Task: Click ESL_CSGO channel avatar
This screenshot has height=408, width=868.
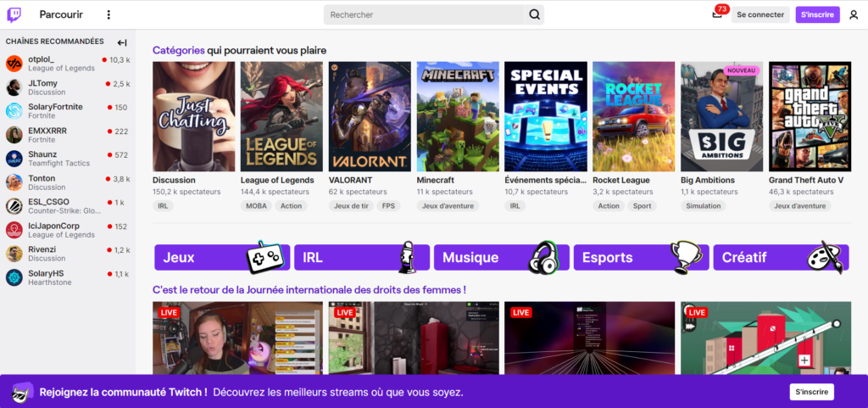Action: [14, 206]
